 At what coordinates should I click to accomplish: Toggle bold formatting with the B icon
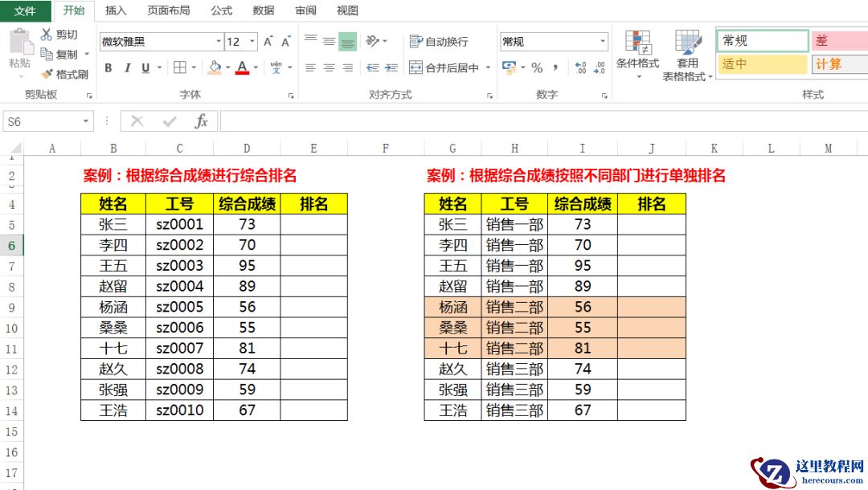[x=108, y=68]
